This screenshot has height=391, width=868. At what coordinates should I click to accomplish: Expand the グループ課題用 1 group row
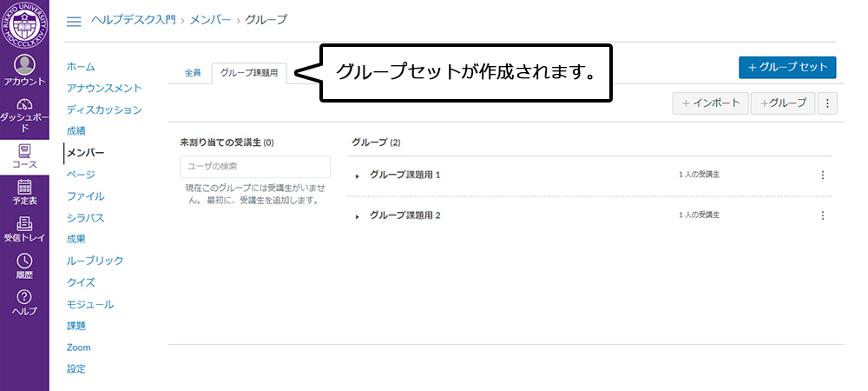point(357,176)
